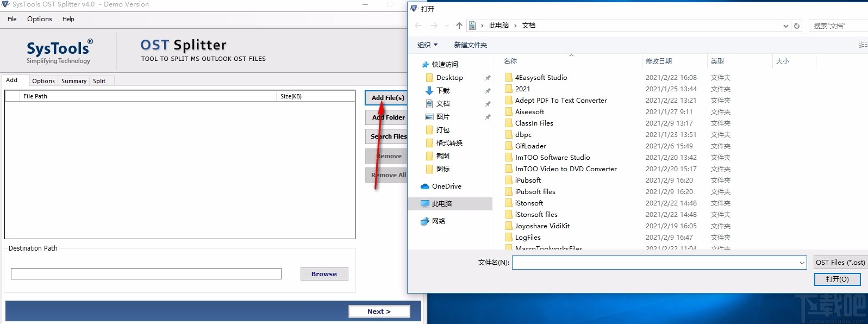Open the 打包 folder in sidebar

coord(443,130)
